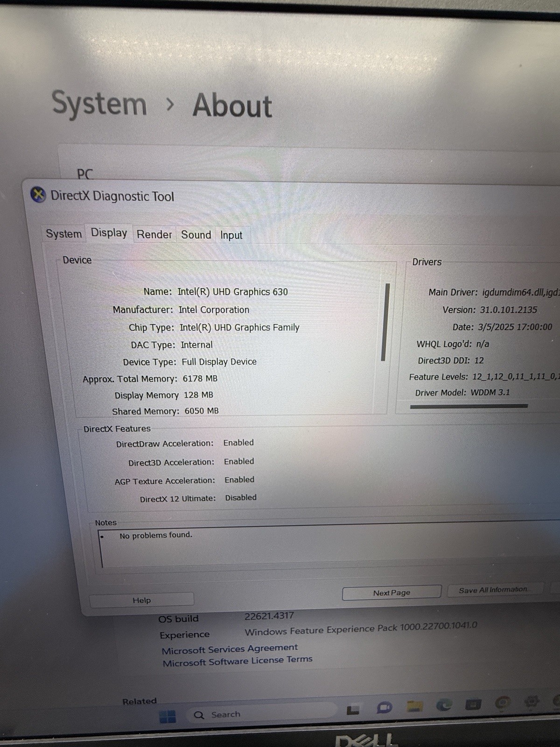Open the Input tab
560x747 pixels.
pyautogui.click(x=231, y=235)
